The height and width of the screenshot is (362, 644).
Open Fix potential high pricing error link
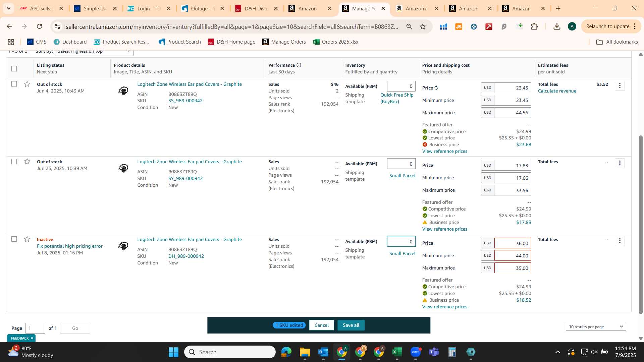click(70, 246)
